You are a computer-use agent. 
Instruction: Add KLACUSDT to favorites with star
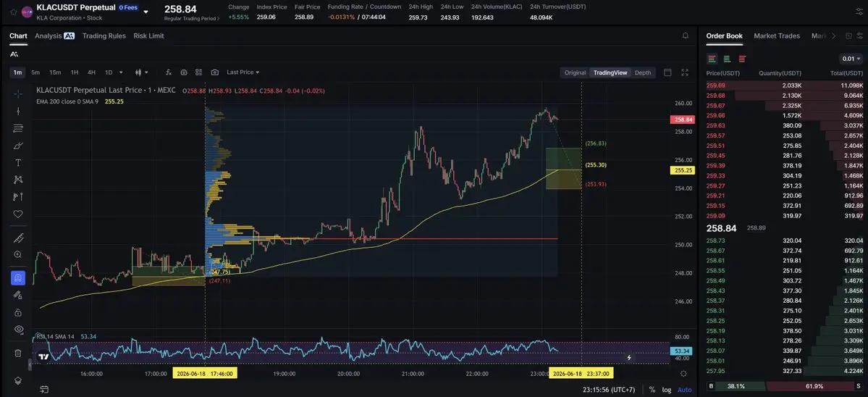pyautogui.click(x=14, y=11)
